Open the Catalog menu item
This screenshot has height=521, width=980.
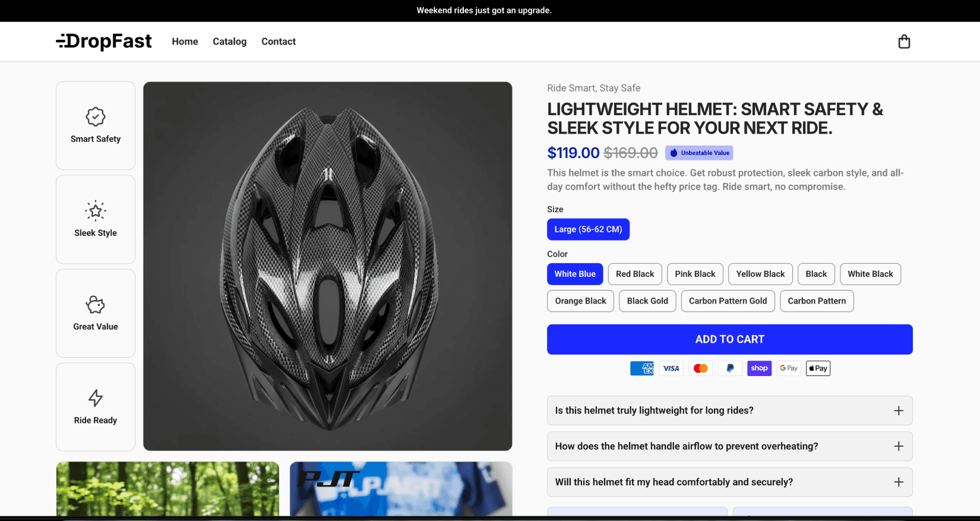coord(229,41)
